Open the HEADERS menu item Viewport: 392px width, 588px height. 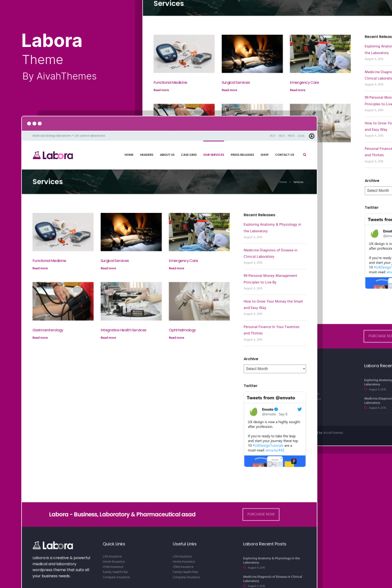pyautogui.click(x=147, y=155)
